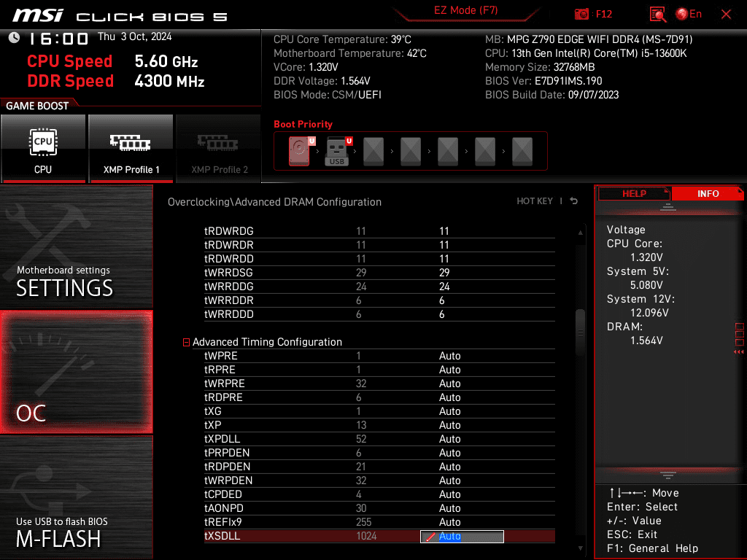Enable XMP Profile 1
Screen dimensions: 747x560
point(131,149)
